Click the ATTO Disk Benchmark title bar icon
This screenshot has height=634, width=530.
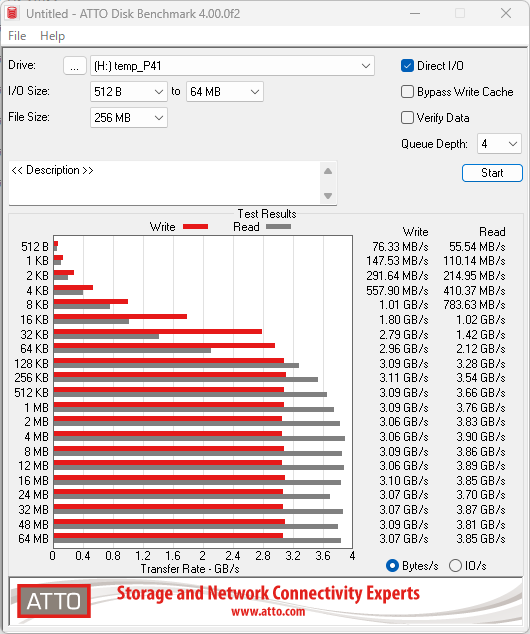[x=12, y=13]
